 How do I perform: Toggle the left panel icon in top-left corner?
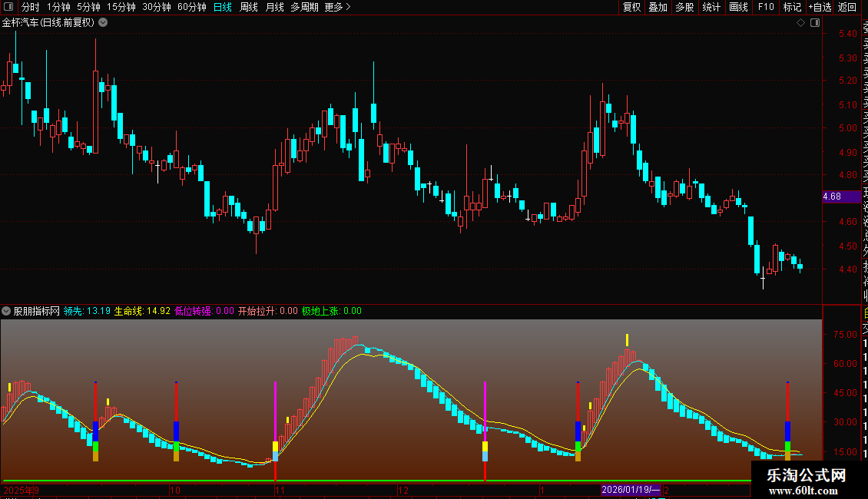tap(8, 7)
